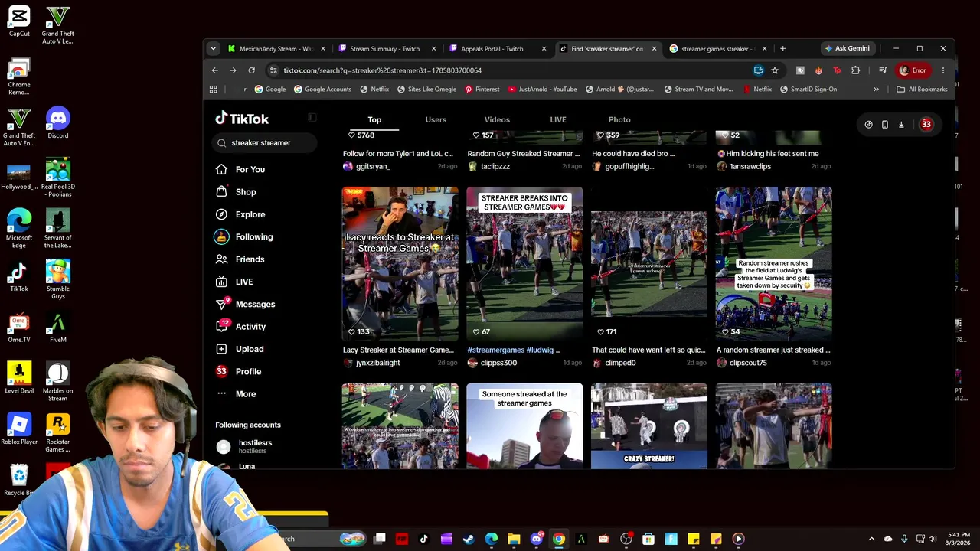Open the All Bookmarks folder
The height and width of the screenshot is (551, 980).
pos(923,90)
